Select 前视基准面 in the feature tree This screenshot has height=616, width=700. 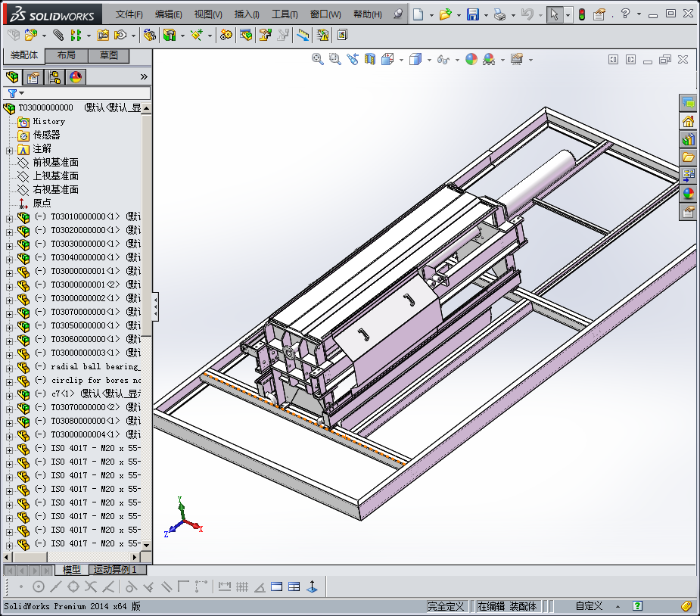tap(55, 163)
